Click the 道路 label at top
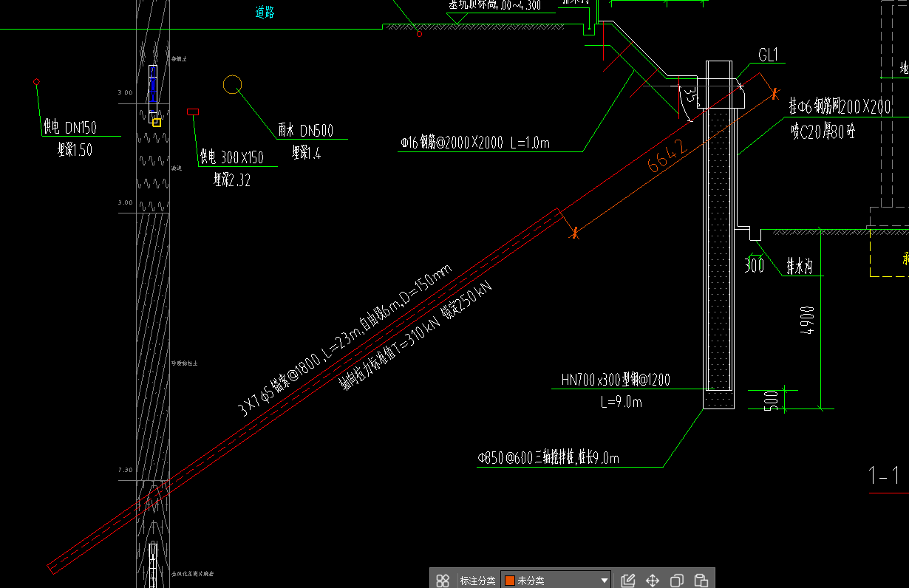The height and width of the screenshot is (588, 909). click(265, 11)
